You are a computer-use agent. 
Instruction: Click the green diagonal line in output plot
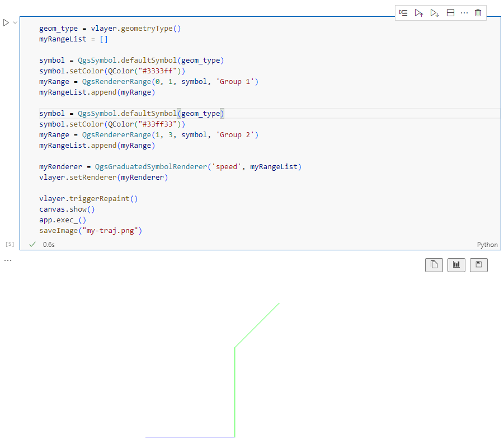point(257,325)
